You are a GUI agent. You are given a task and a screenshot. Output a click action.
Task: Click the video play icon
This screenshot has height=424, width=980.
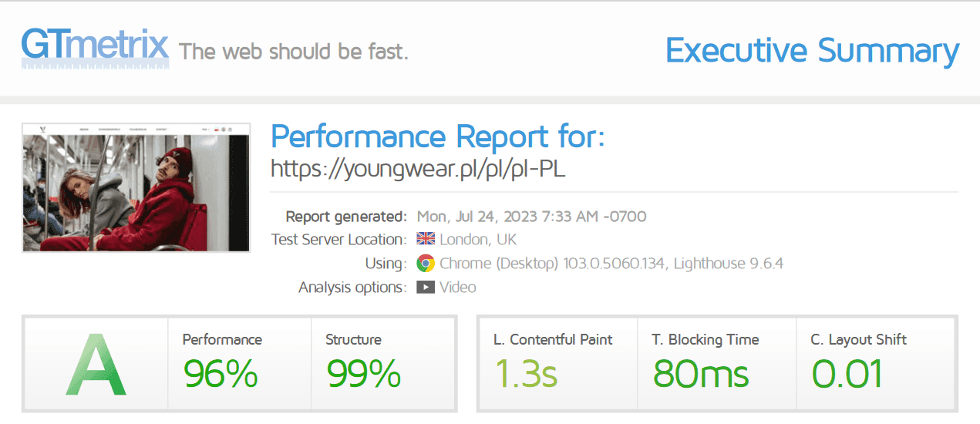425,288
